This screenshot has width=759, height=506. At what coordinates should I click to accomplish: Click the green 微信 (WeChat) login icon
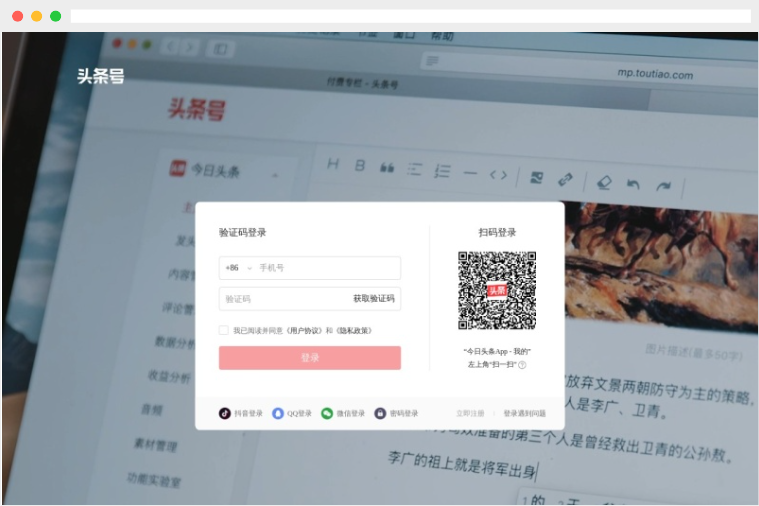click(327, 413)
